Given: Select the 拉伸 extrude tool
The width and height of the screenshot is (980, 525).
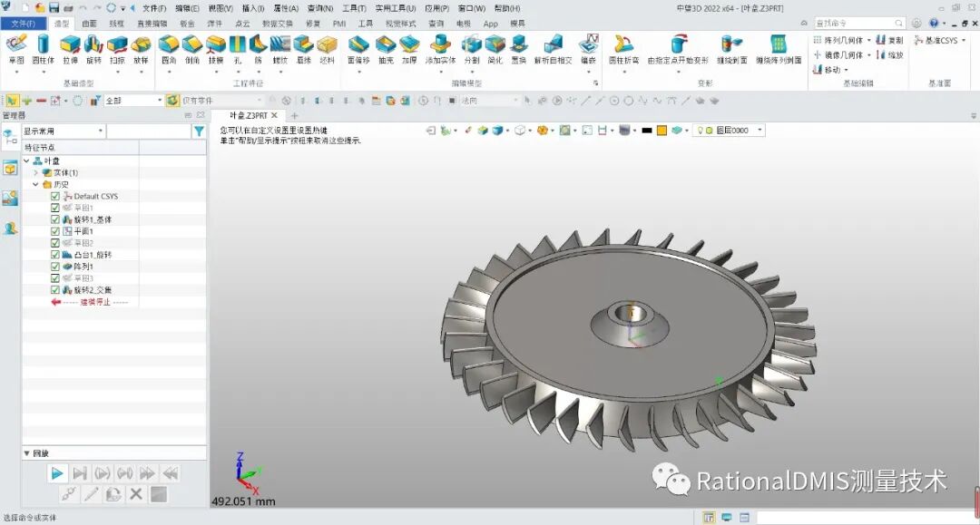Looking at the screenshot, I should [x=70, y=50].
